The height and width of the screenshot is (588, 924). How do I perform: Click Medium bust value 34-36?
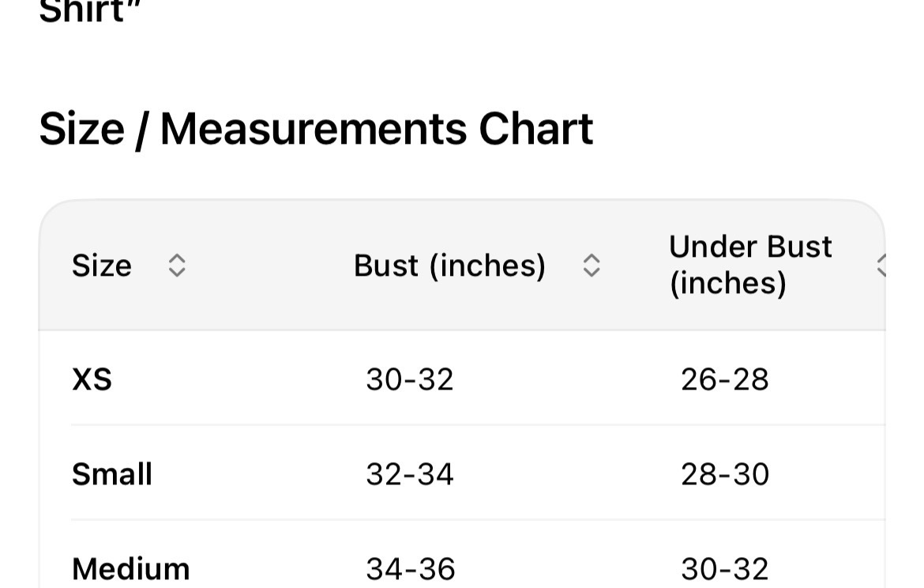click(x=410, y=569)
